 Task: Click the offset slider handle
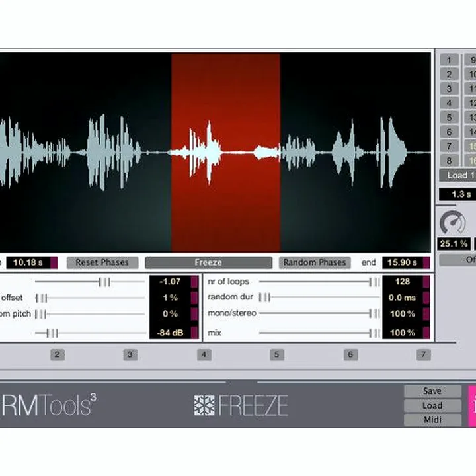tap(41, 298)
